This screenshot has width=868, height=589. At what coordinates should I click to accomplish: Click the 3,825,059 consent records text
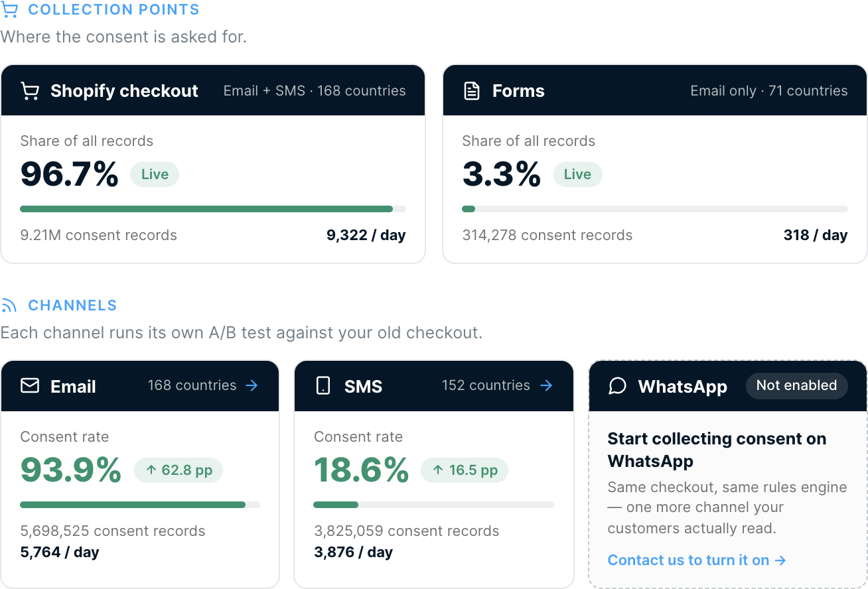[407, 531]
